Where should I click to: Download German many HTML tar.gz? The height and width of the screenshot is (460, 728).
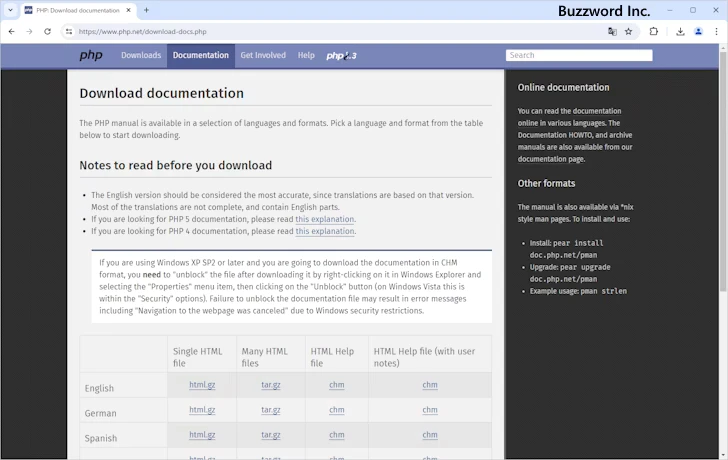pyautogui.click(x=271, y=410)
